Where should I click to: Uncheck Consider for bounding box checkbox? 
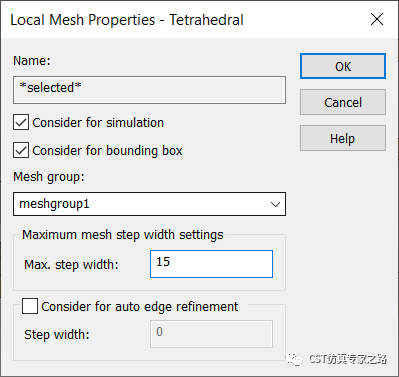tap(21, 150)
